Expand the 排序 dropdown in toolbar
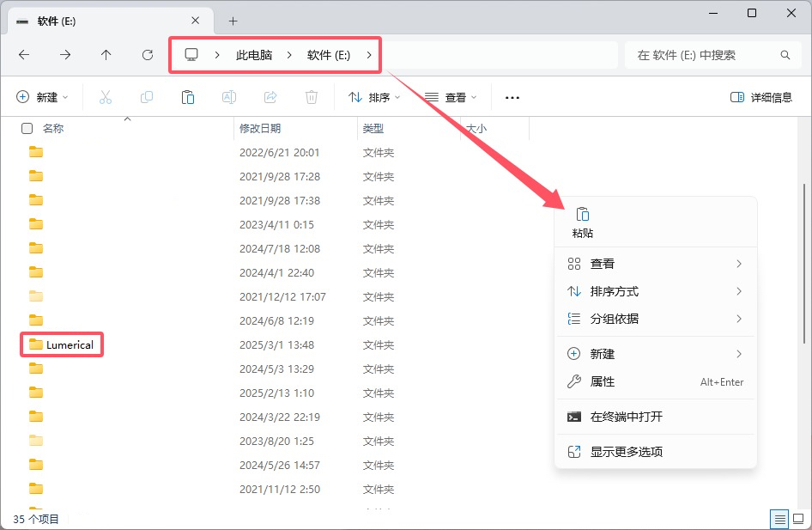Viewport: 812px width, 530px height. click(374, 98)
